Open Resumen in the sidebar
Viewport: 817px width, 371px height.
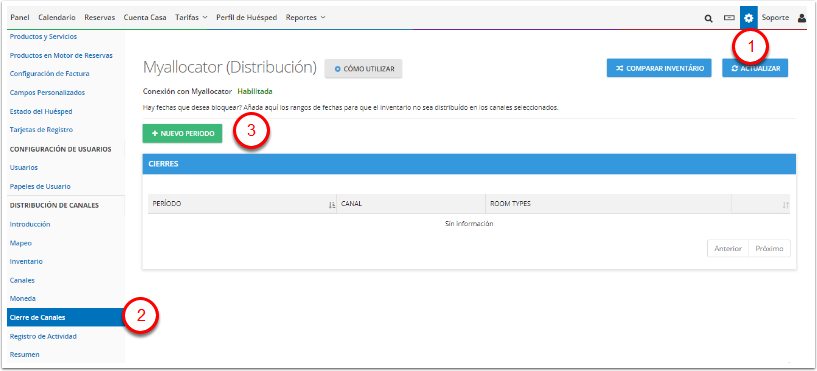[x=24, y=355]
